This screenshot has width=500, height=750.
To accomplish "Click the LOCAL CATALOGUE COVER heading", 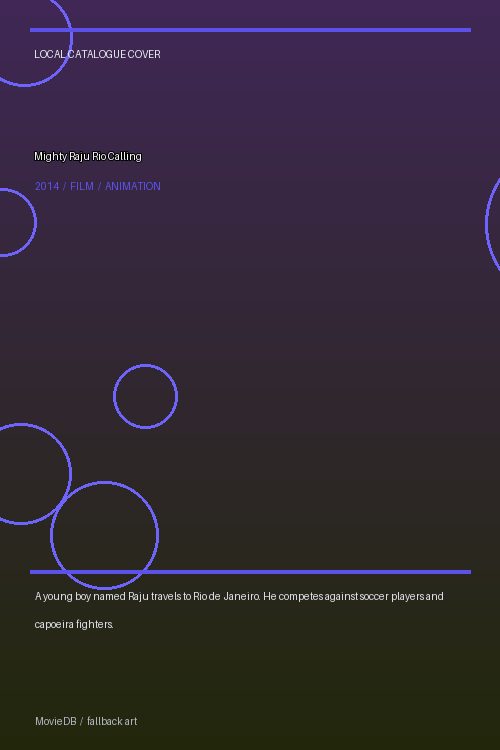I will [97, 54].
